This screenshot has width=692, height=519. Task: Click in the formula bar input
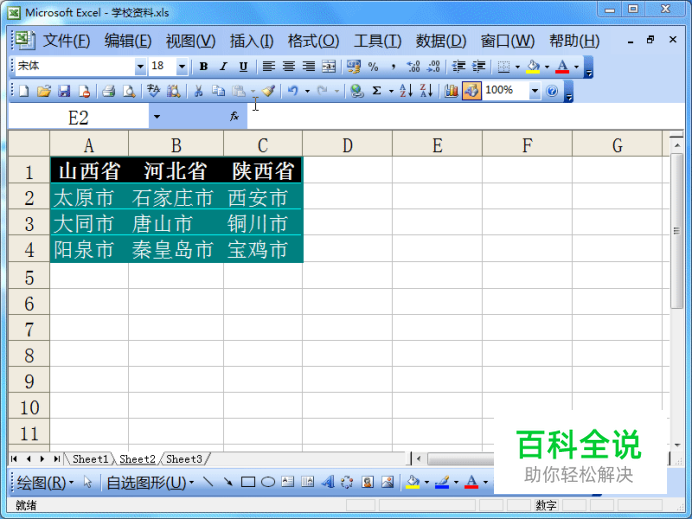point(466,117)
